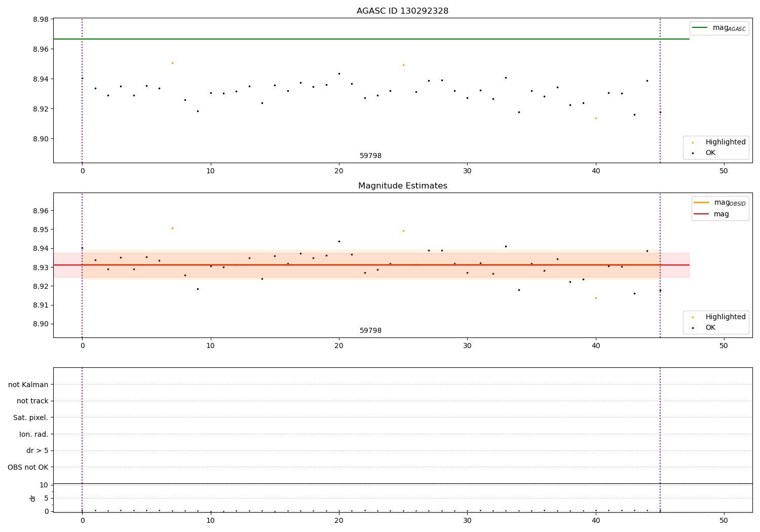
Task: Click the "59798" label in Magnitude Estimates plot
Action: tap(370, 331)
